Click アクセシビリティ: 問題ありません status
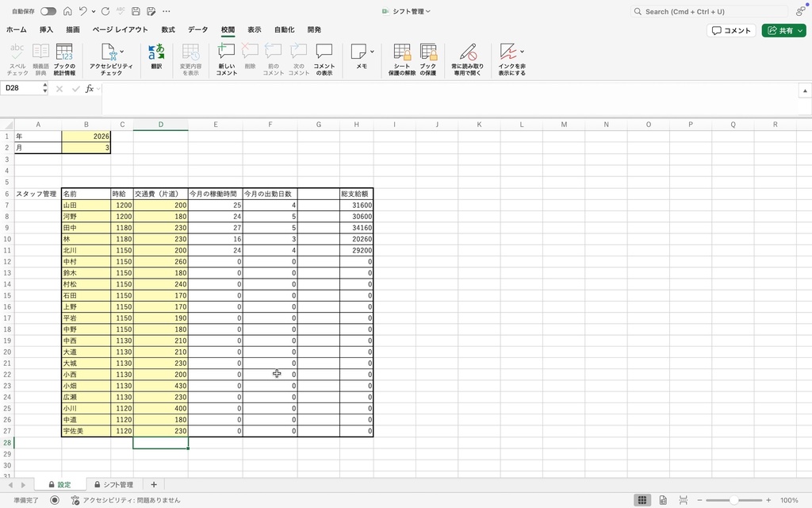Screen dimensions: 812x508 126,500
